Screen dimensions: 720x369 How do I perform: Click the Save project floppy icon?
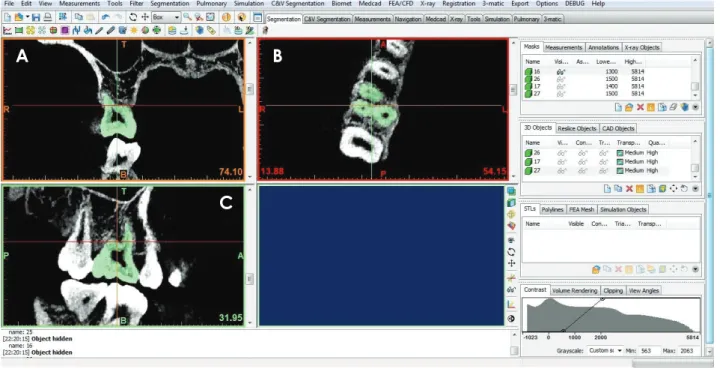(x=36, y=17)
